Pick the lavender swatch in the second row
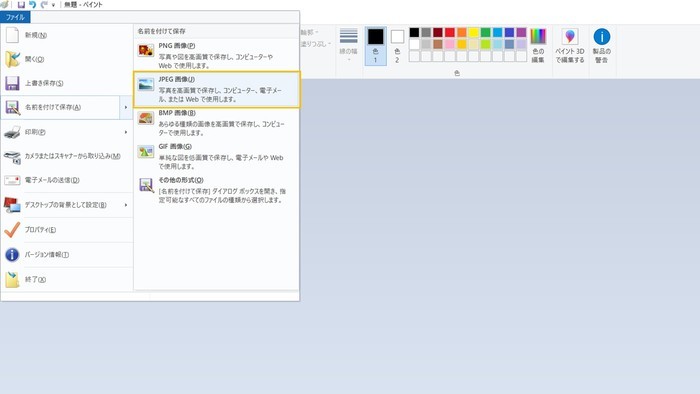Image resolution: width=700 pixels, height=394 pixels. tap(521, 44)
